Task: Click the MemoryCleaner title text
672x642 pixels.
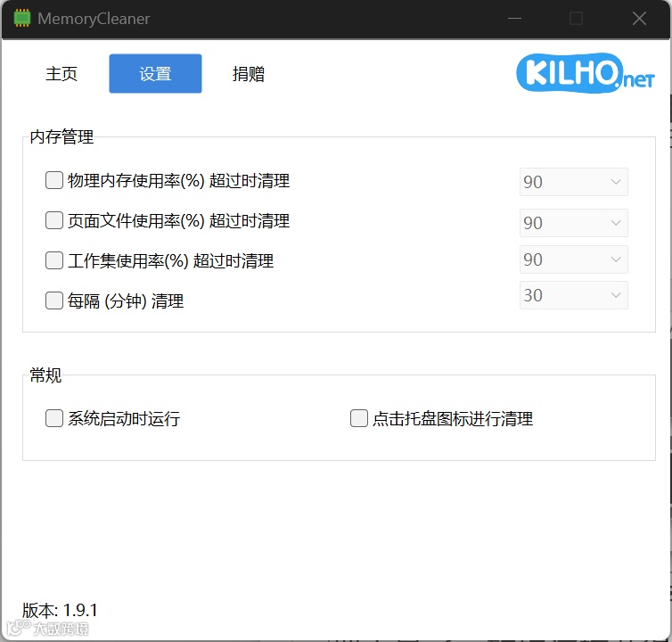Action: [94, 19]
